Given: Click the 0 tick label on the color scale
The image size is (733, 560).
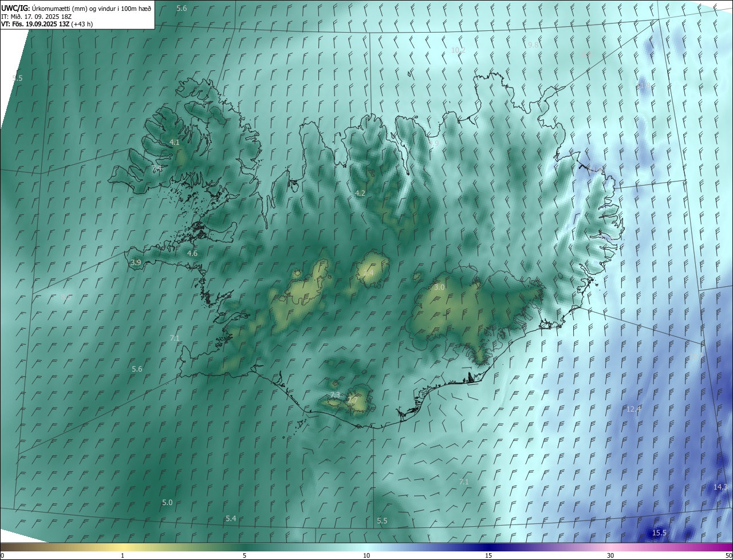Looking at the screenshot, I should pos(2,555).
